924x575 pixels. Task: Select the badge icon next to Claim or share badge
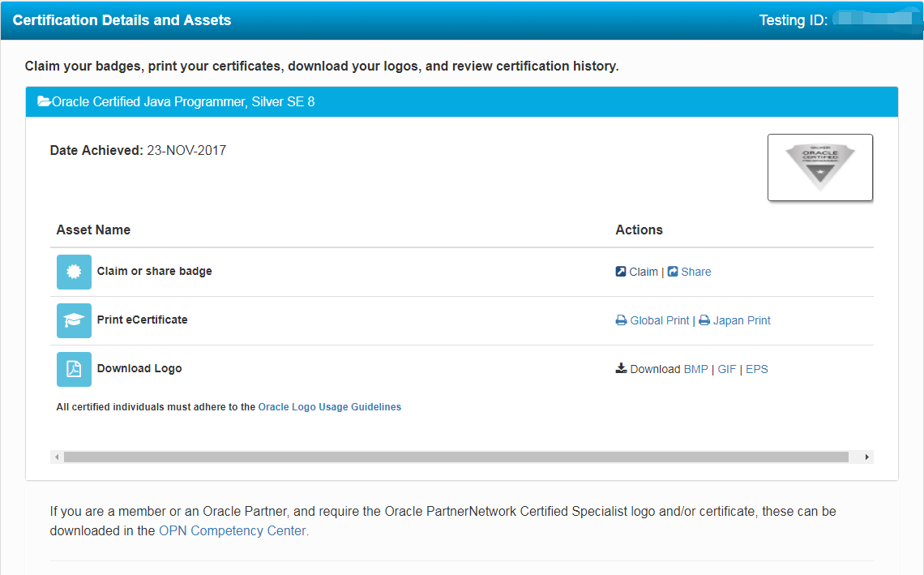(72, 272)
